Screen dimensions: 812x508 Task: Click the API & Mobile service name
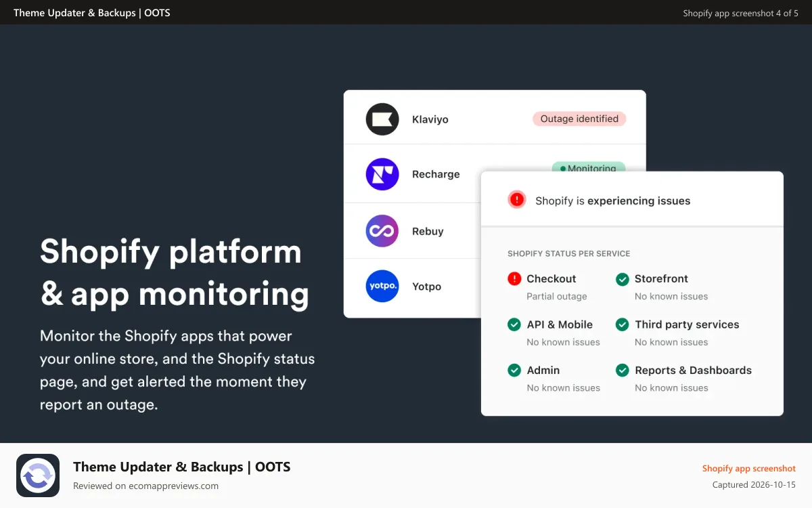[x=560, y=324]
